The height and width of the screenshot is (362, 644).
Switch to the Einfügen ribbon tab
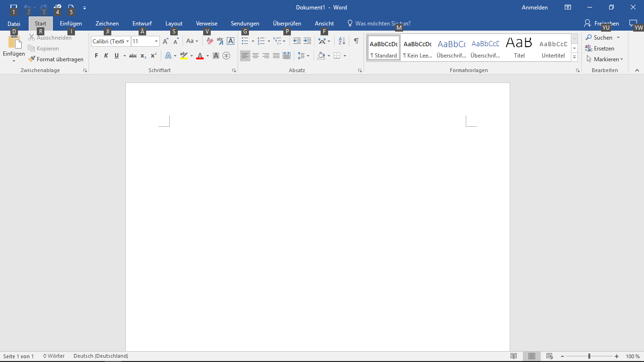(x=71, y=24)
